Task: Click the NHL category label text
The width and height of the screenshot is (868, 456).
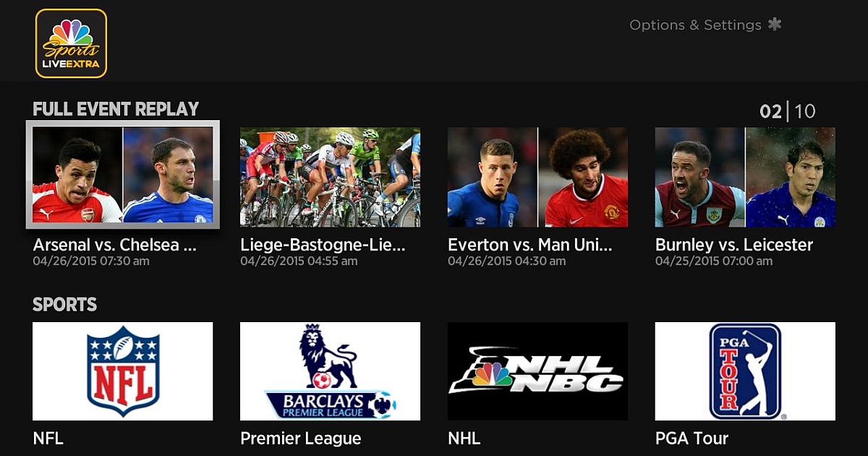Action: pos(464,438)
